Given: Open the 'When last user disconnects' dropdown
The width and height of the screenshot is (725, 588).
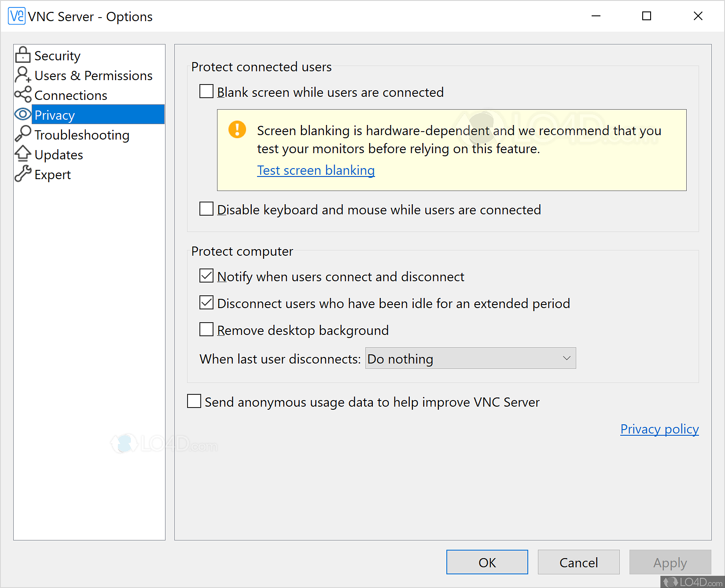Looking at the screenshot, I should click(470, 359).
